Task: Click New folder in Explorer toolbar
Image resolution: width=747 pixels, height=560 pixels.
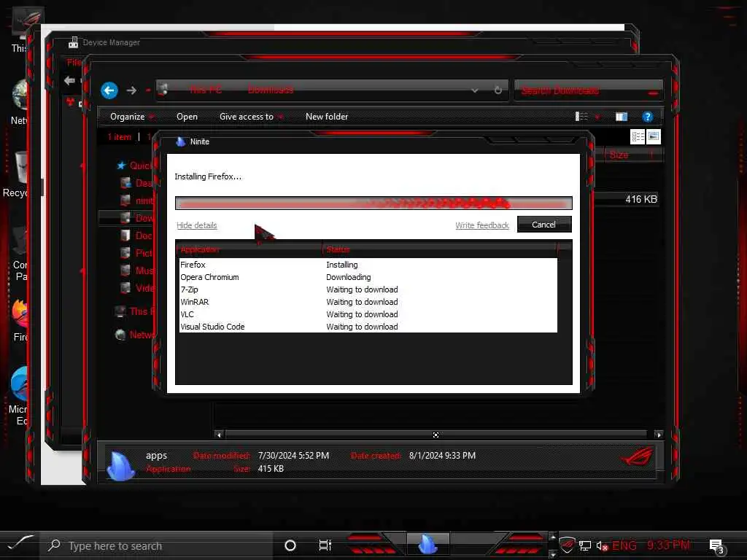Action: pyautogui.click(x=327, y=117)
